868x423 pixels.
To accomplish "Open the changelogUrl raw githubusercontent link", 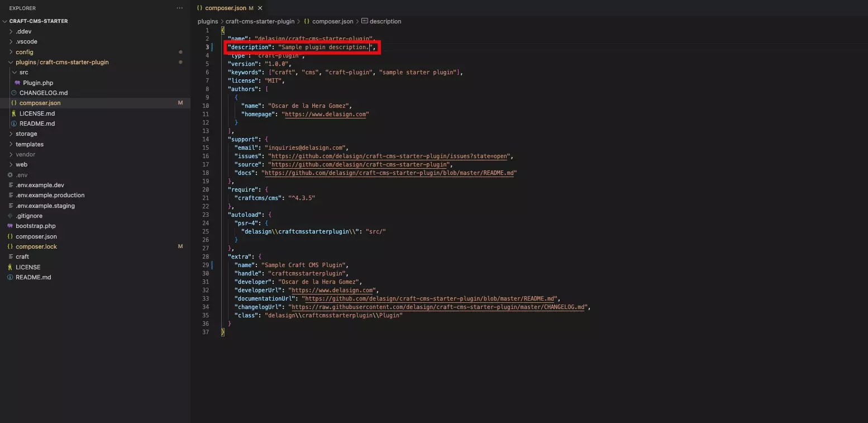I will [438, 307].
